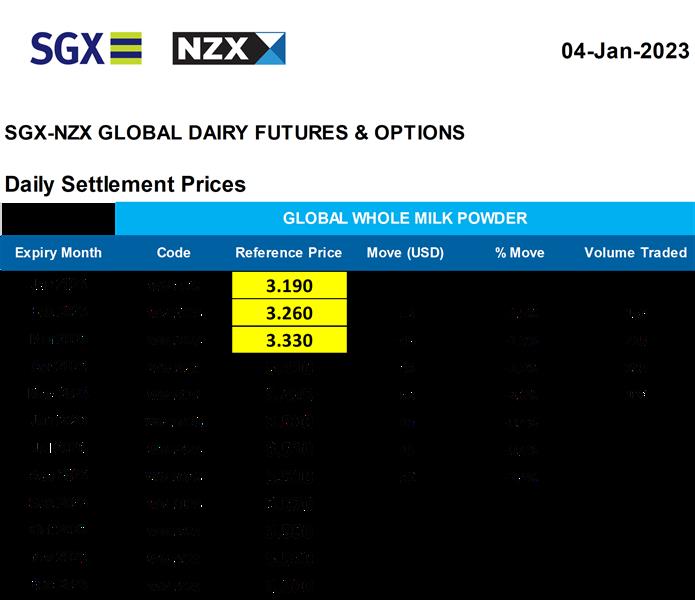
Task: Click the volume traded cell in the 3.330 row
Action: tap(635, 340)
